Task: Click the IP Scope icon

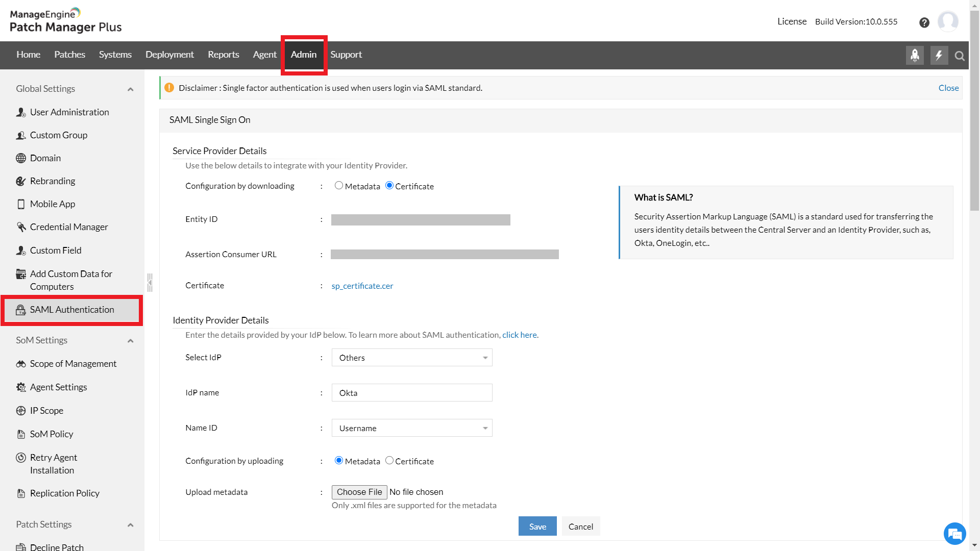Action: pos(21,411)
